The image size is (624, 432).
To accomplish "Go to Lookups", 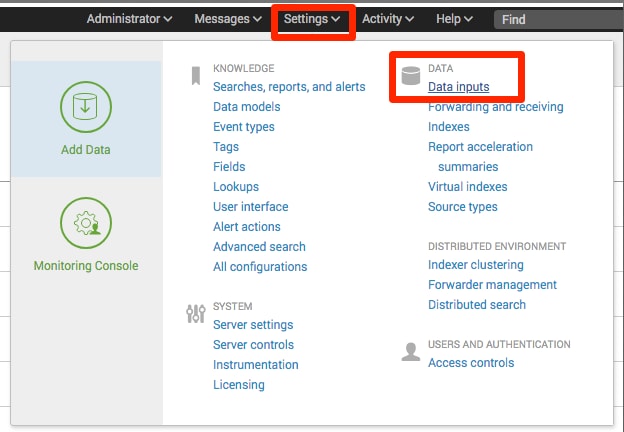I will pyautogui.click(x=236, y=187).
